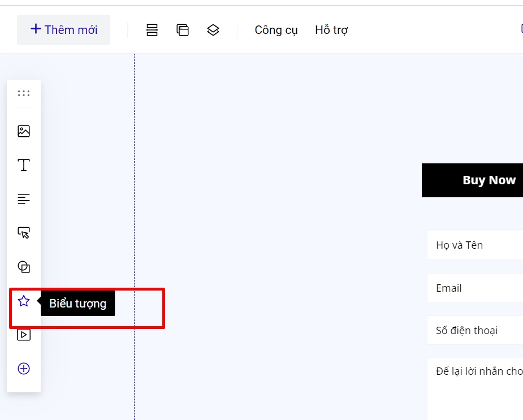Image resolution: width=523 pixels, height=420 pixels.
Task: Open the layers stack icon
Action: (213, 30)
